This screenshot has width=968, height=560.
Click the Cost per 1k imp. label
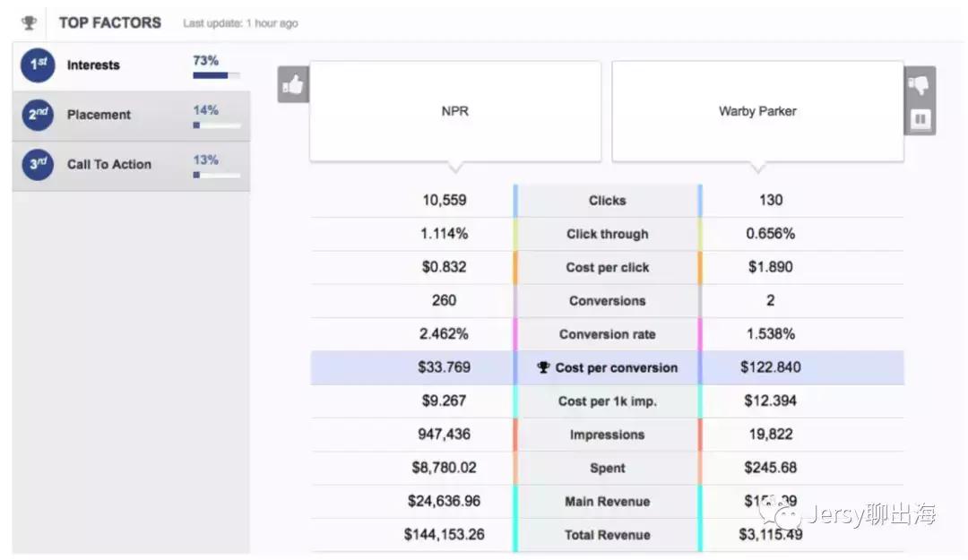[x=608, y=401]
